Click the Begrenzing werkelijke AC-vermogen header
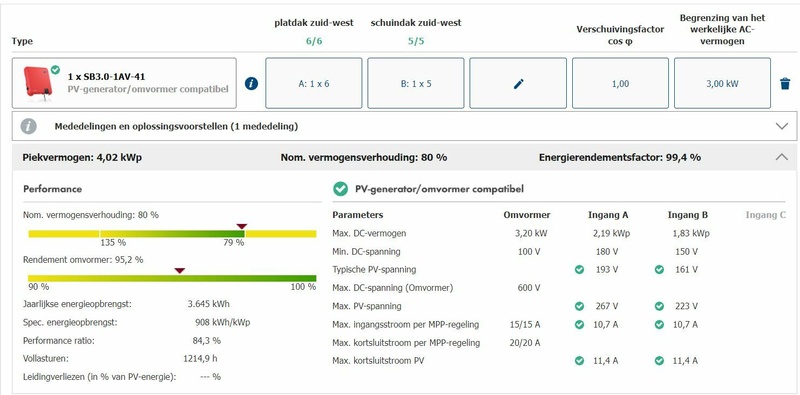 point(722,30)
